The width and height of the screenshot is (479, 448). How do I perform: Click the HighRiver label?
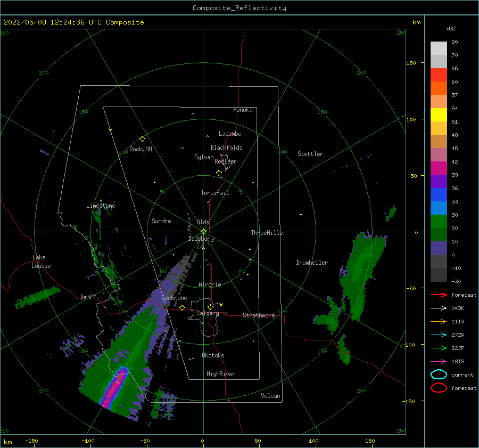pos(221,374)
